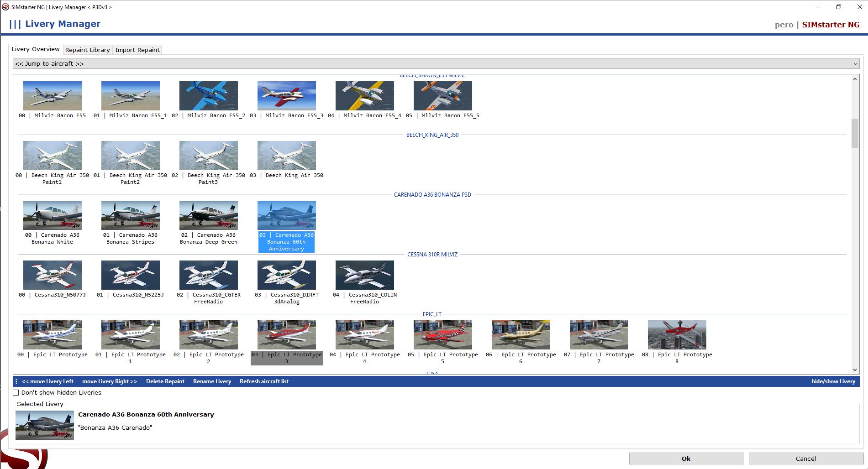Click Refresh aircraft list
Image resolution: width=868 pixels, height=469 pixels.
tap(264, 381)
